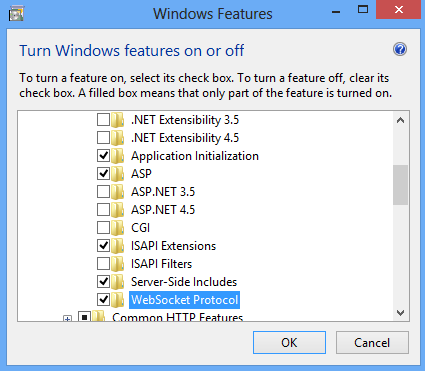Minimize the Windows Features window
Image resolution: width=425 pixels, height=371 pixels.
pyautogui.click(x=336, y=12)
